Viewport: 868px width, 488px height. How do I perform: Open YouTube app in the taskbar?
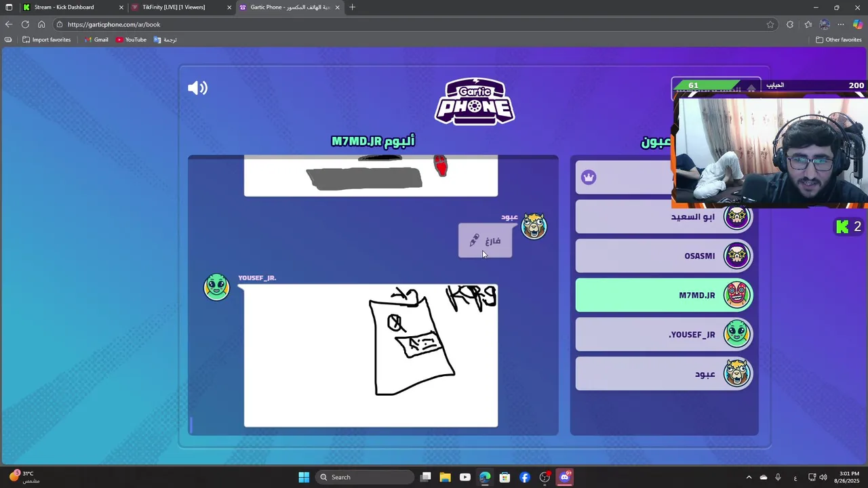tap(465, 477)
